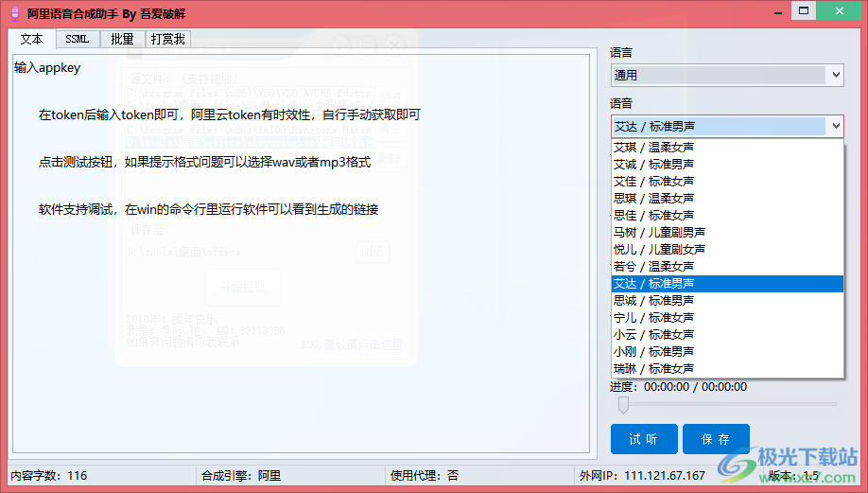Click the 使用代理: 否 status entry
Image resolution: width=868 pixels, height=493 pixels.
[424, 476]
